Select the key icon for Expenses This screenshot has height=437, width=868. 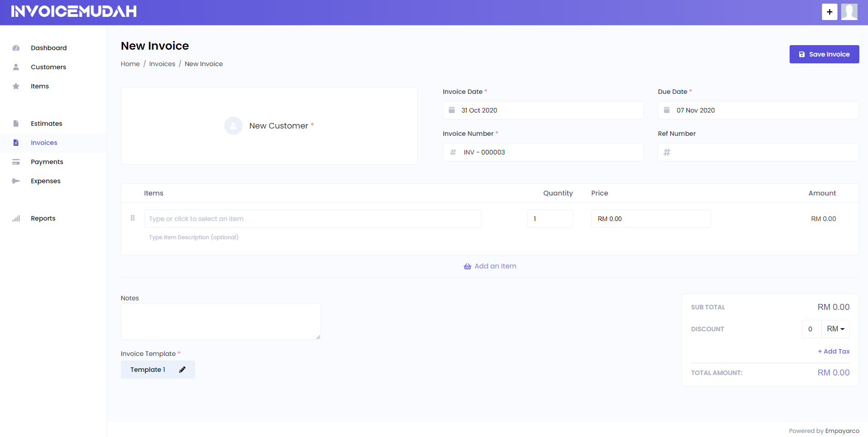click(x=16, y=181)
